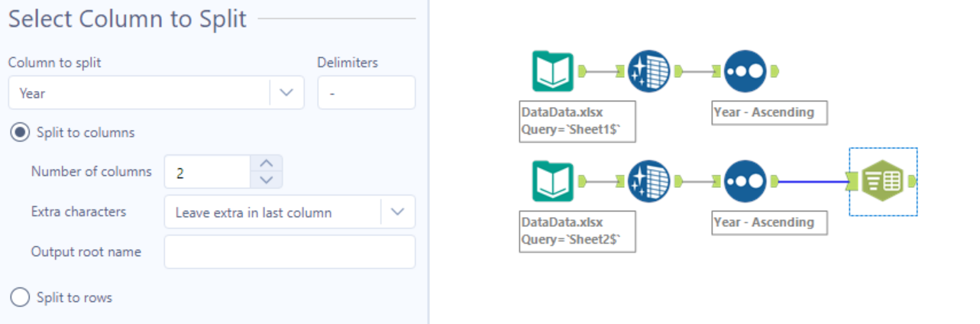The image size is (980, 324).
Task: Click the Delimiters input field
Action: click(366, 92)
